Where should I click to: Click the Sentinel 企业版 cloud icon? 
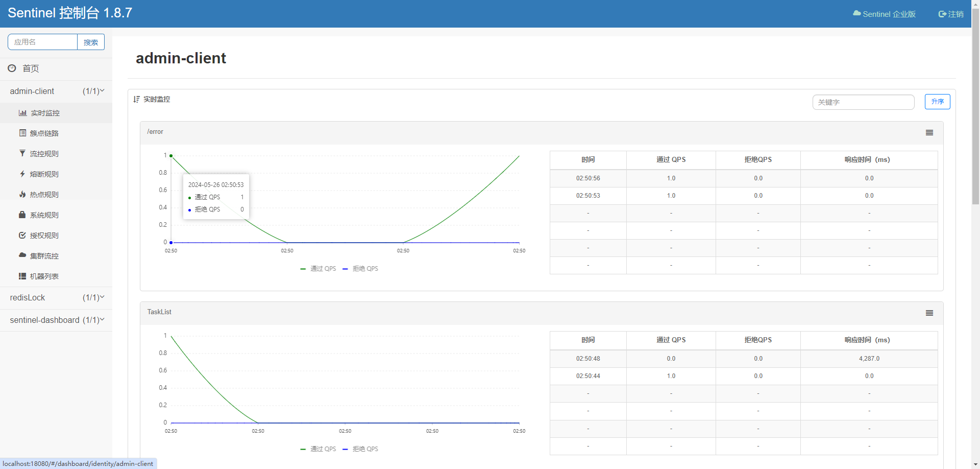(857, 13)
